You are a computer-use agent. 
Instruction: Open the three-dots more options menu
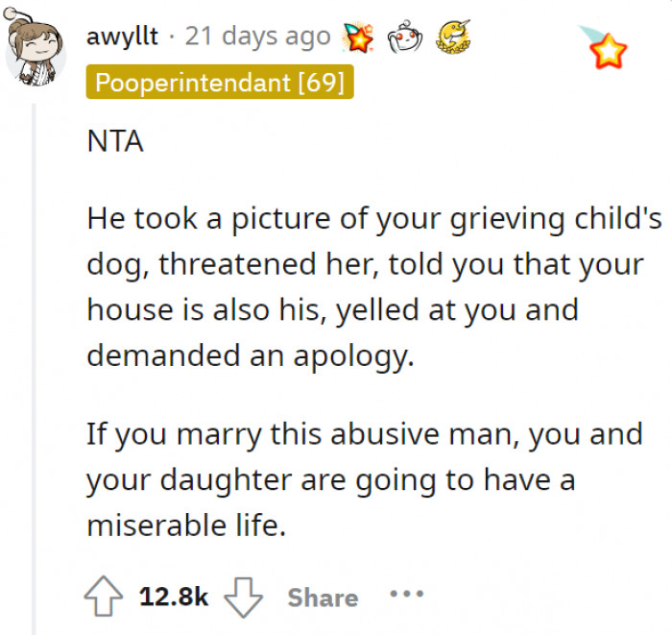click(406, 595)
